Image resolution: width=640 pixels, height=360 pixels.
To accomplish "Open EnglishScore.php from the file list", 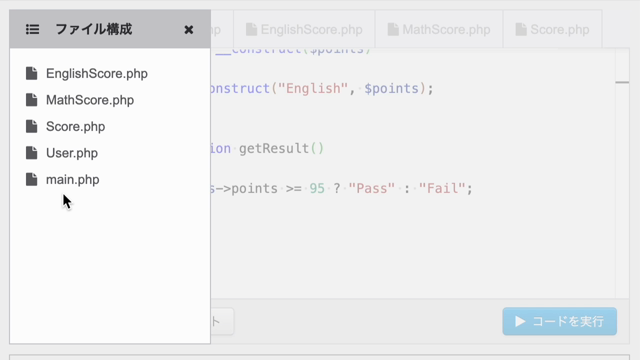I will point(97,73).
